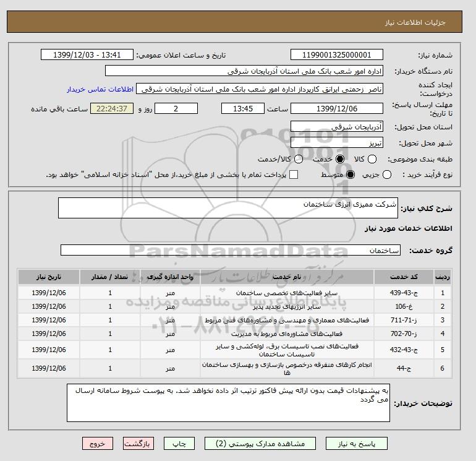Click the unit متر in row 2

pyautogui.click(x=170, y=307)
